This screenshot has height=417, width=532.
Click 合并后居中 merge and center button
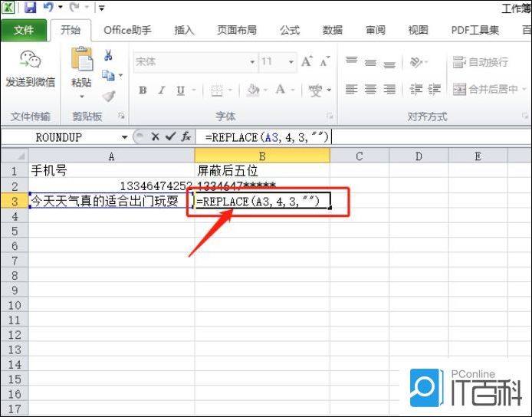point(485,89)
